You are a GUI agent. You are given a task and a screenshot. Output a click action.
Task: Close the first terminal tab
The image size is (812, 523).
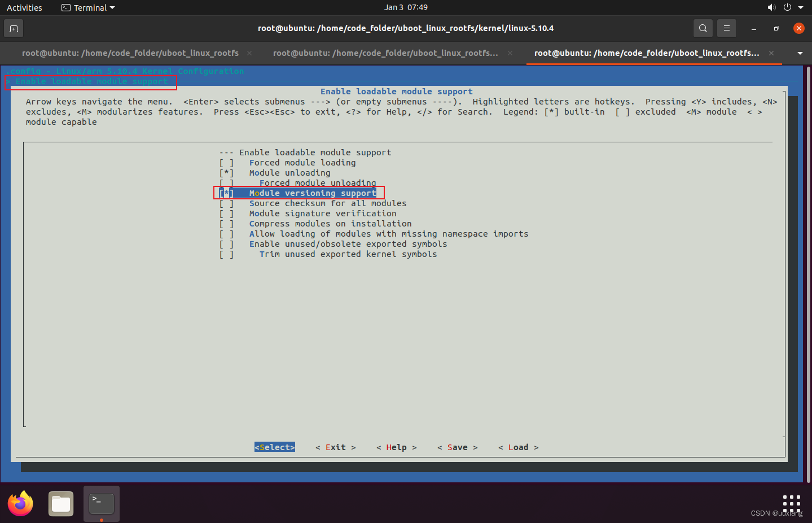[x=250, y=53]
